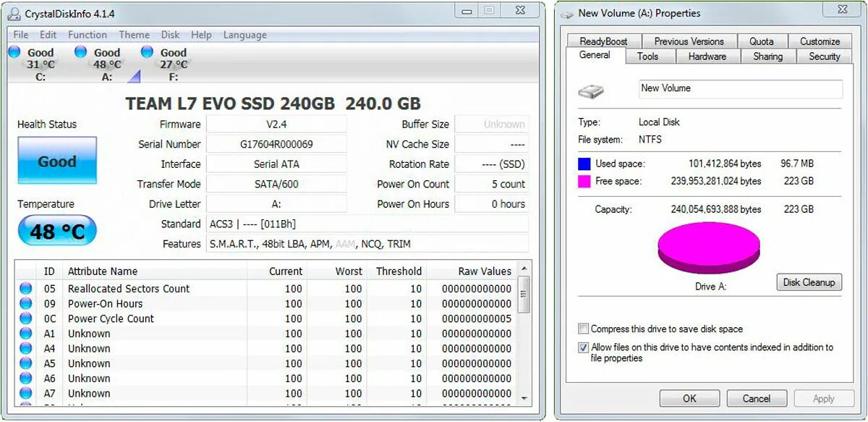Image resolution: width=868 pixels, height=422 pixels.
Task: Select the General tab
Action: pos(595,55)
